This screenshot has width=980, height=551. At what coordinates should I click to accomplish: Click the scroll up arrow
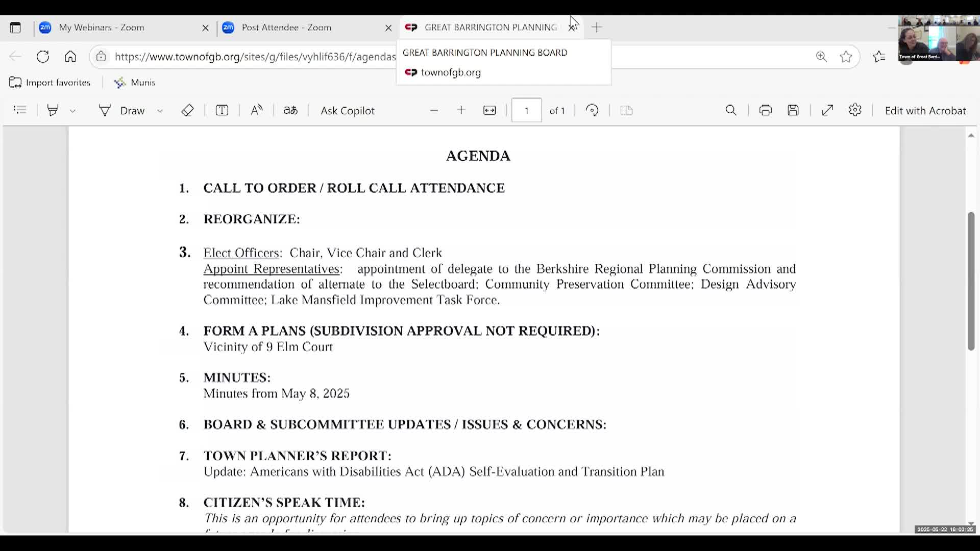pos(971,136)
